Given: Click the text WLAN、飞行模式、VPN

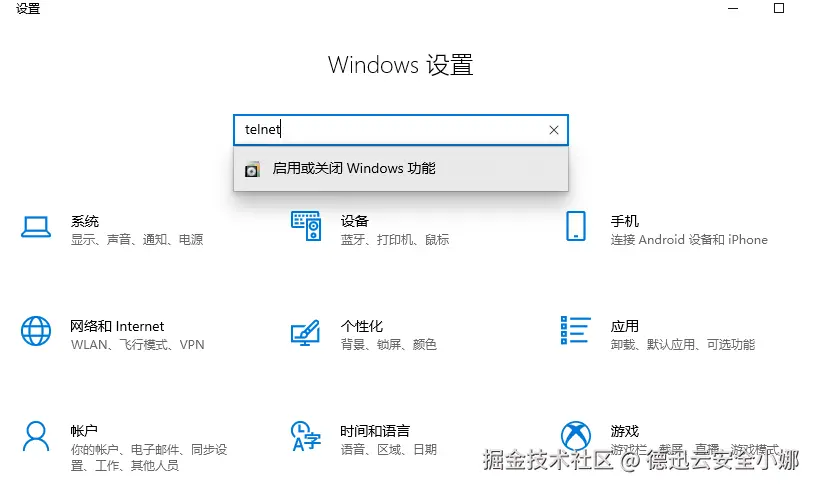Looking at the screenshot, I should tap(138, 345).
